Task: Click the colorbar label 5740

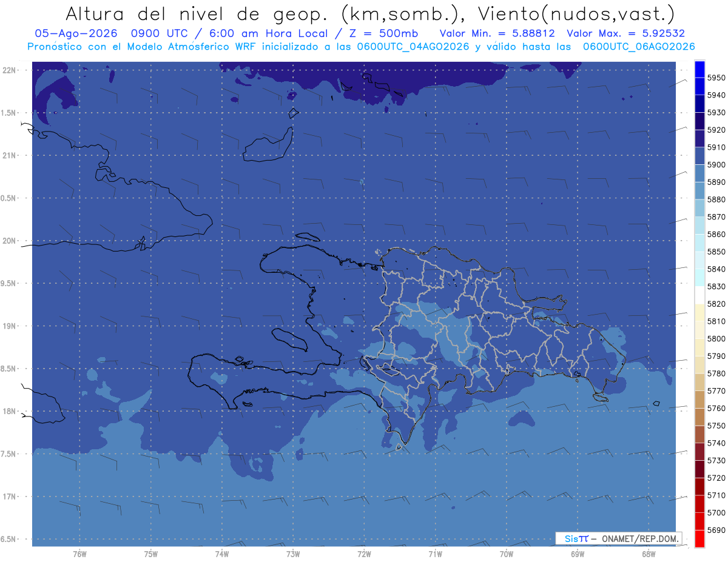Action: coord(716,443)
